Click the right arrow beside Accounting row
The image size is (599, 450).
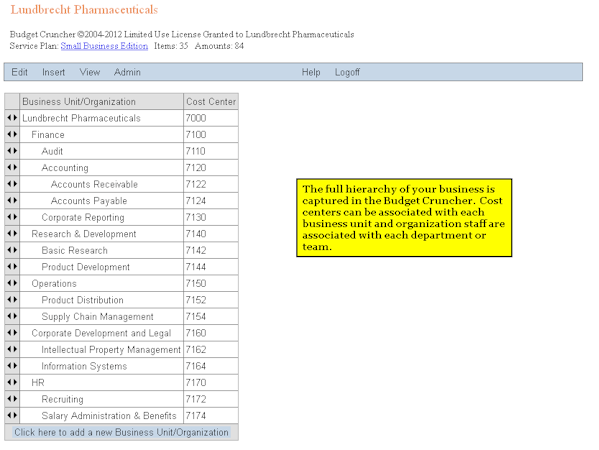click(x=15, y=167)
